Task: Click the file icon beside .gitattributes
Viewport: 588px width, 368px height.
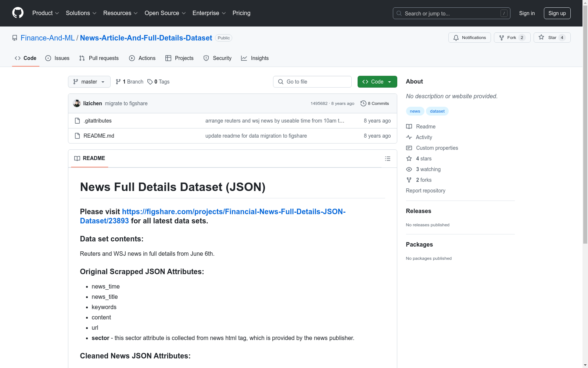Action: coord(77,121)
